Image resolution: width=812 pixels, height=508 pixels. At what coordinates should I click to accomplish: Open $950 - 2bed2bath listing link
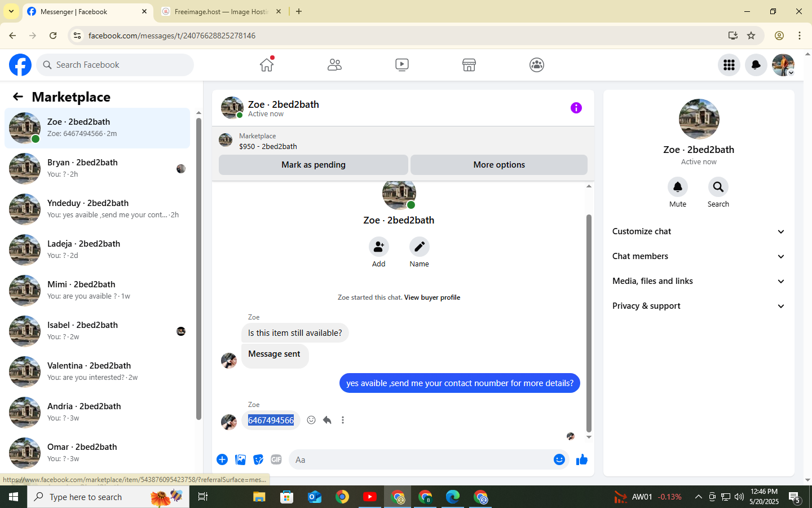pos(268,146)
